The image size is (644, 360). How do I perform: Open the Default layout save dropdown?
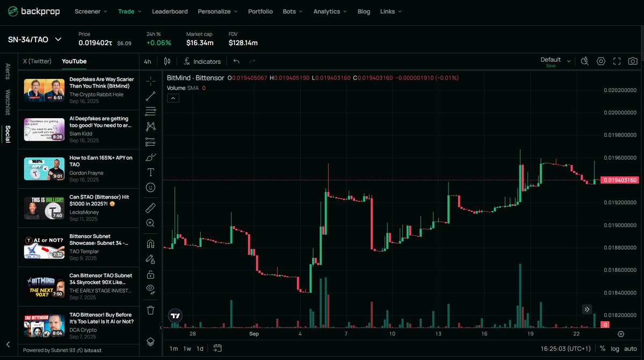tap(555, 61)
